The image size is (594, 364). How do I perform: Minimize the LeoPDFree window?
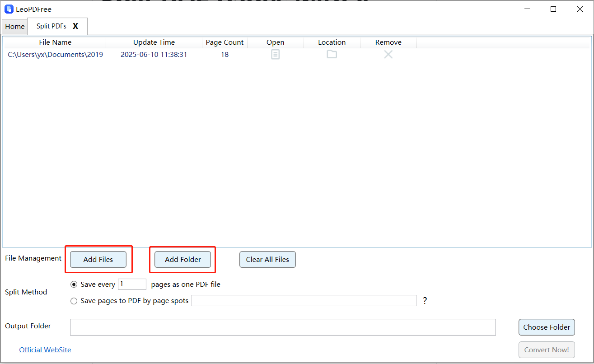coord(527,9)
